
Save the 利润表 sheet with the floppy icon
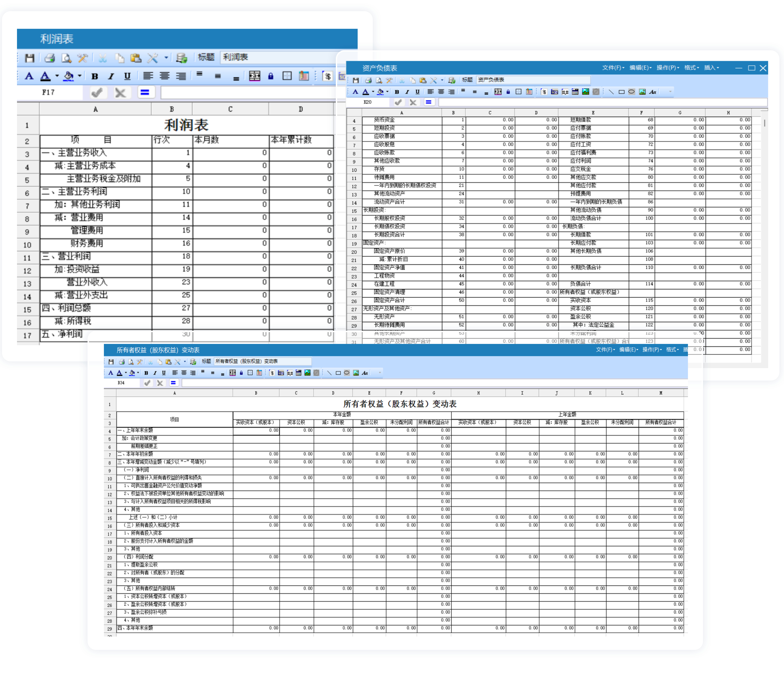tap(29, 58)
